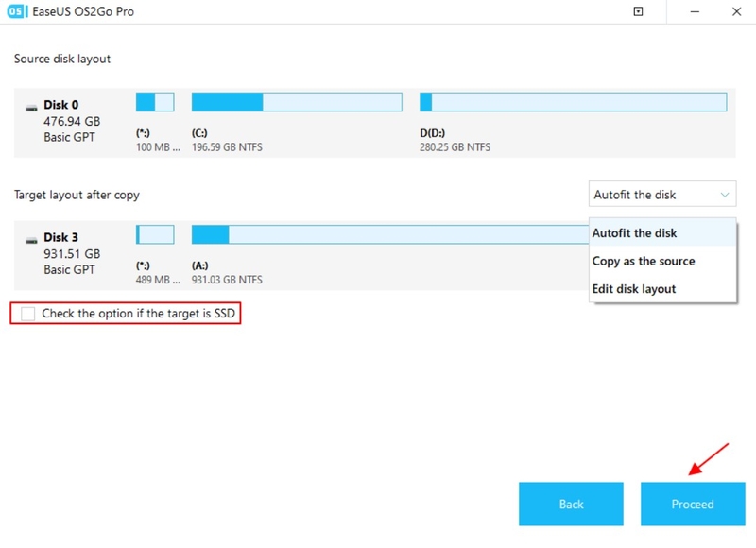756x548 pixels.
Task: Click the Disk 0 drive icon
Action: pos(31,108)
